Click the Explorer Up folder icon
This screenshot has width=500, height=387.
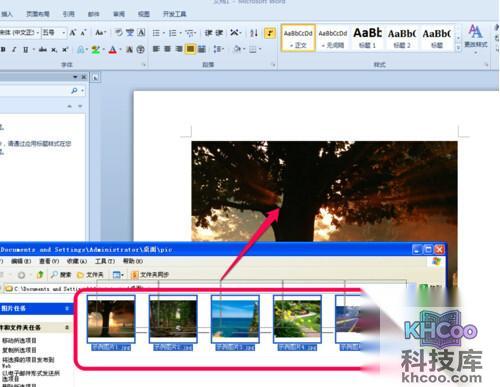(40, 275)
